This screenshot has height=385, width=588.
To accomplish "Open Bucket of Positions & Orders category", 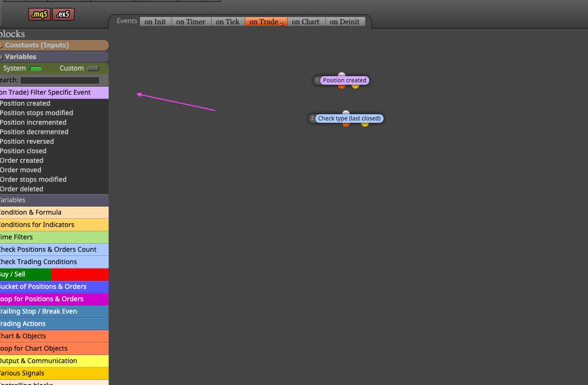I will 54,286.
